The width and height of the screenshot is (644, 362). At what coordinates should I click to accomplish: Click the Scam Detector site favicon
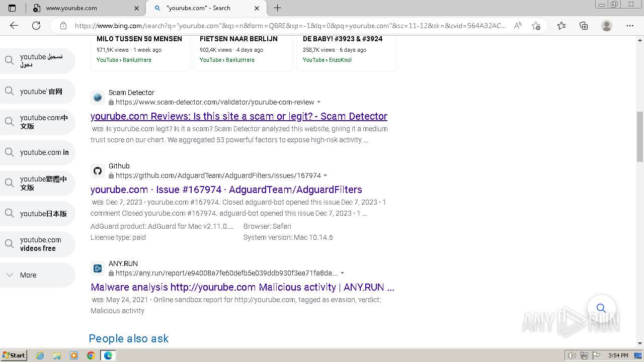[98, 98]
